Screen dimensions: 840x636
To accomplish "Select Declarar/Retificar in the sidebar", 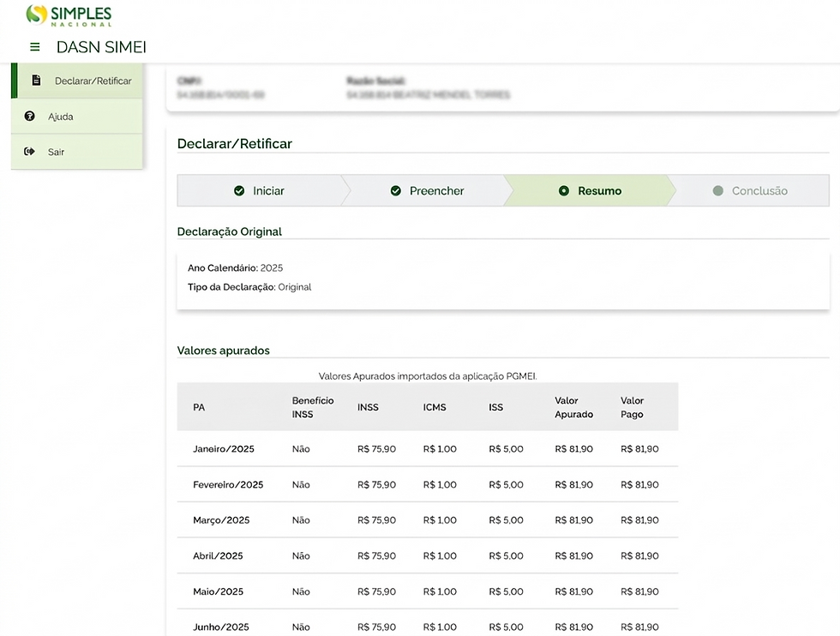I will tap(77, 81).
